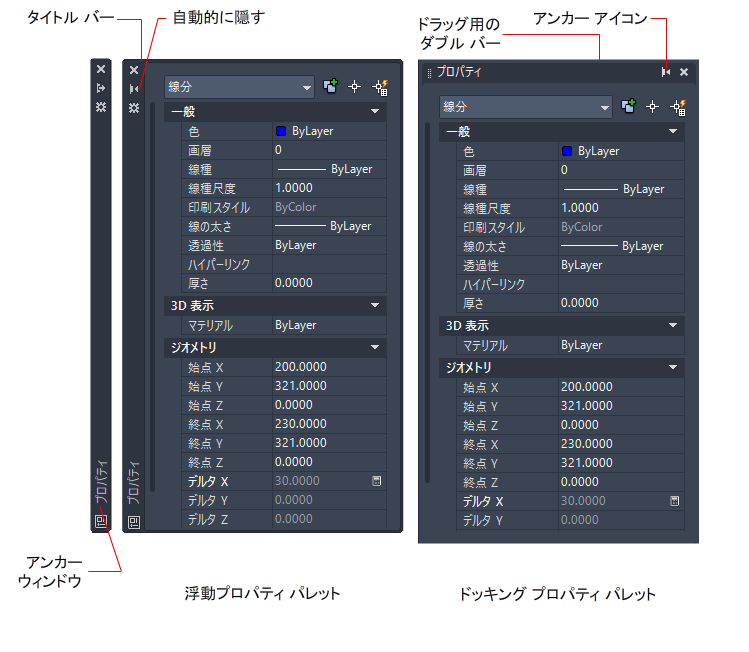Collapse ジオメトリ section in floating palette
Screen dimensions: 749x652
click(375, 347)
